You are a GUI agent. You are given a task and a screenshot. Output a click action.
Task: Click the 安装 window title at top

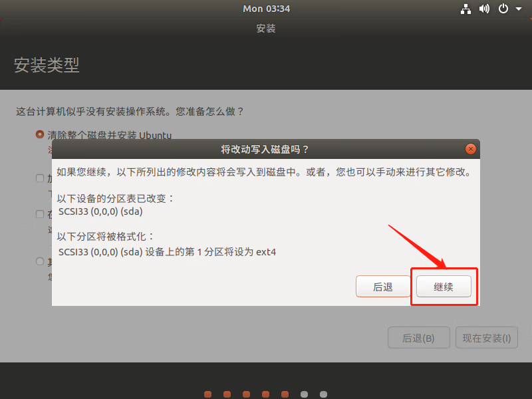tap(266, 29)
